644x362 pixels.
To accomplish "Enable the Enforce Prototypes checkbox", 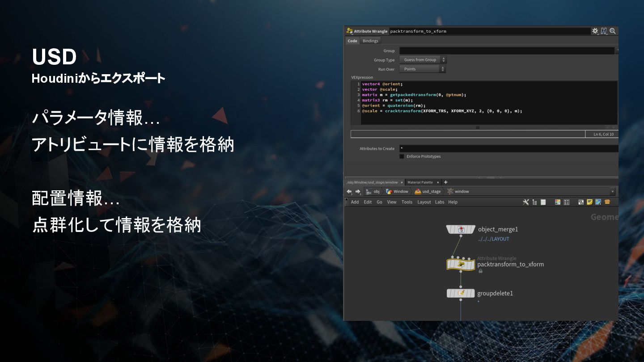I will [x=402, y=156].
